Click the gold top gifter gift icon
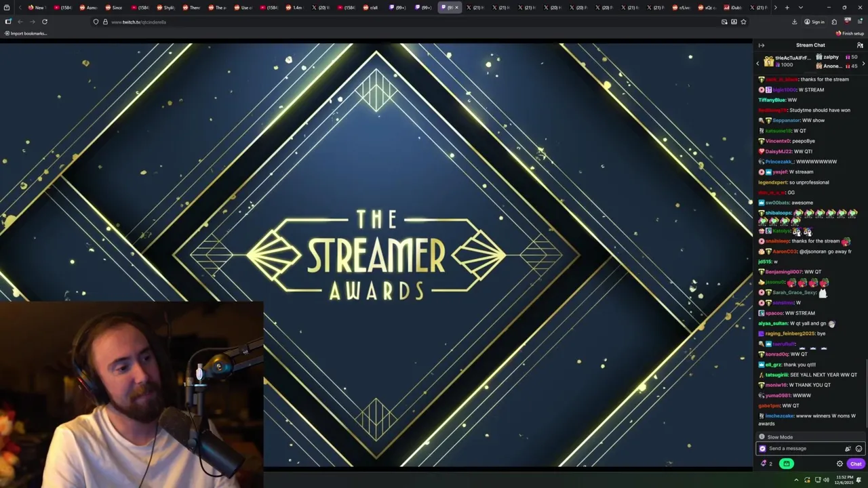Viewport: 868px width, 488px height. (768, 62)
